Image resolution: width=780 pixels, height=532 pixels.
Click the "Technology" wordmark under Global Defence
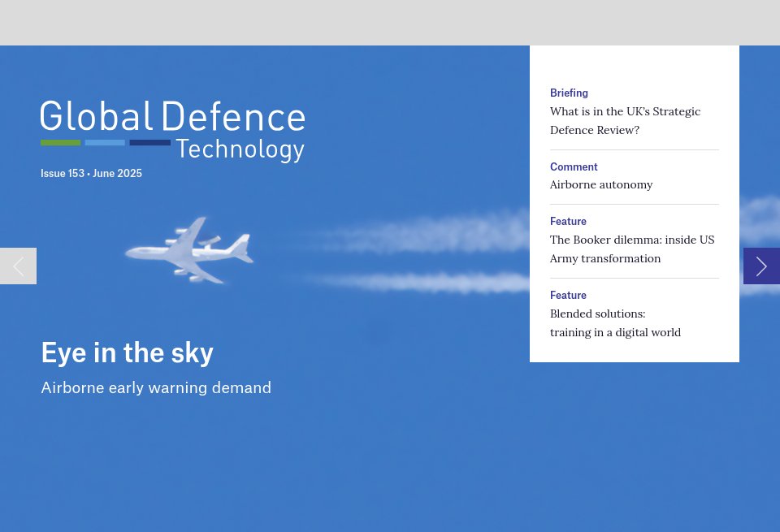tap(240, 149)
